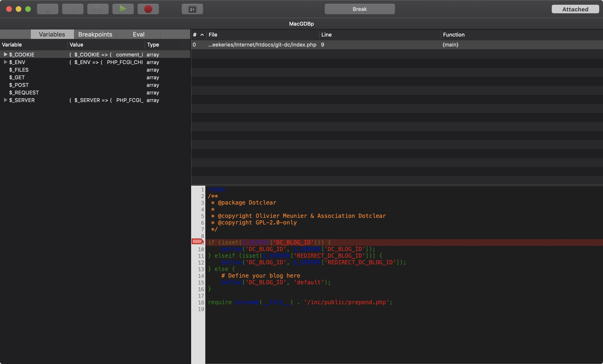The height and width of the screenshot is (364, 603).
Task: Expand the $_SERVER variable
Action: (5, 100)
